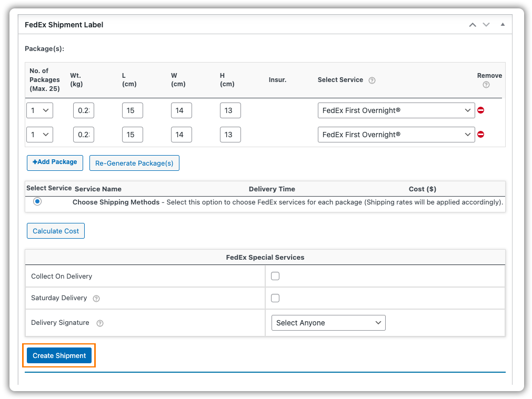The width and height of the screenshot is (532, 399).
Task: Click the No. of Packages column header
Action: pyautogui.click(x=44, y=80)
